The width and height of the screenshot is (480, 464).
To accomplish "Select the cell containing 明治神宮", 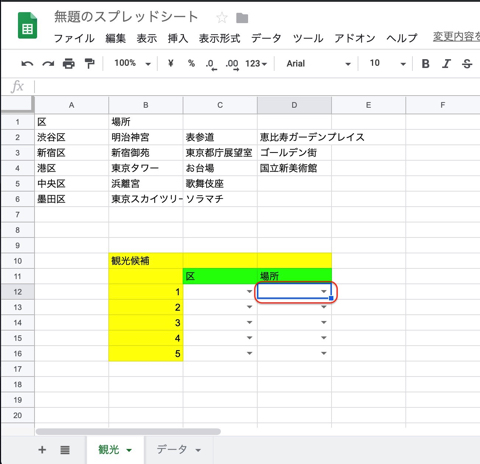I will (x=146, y=137).
